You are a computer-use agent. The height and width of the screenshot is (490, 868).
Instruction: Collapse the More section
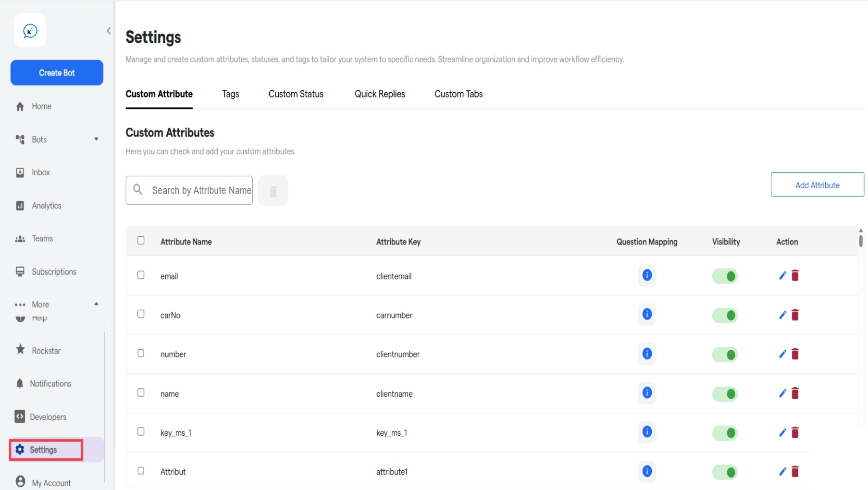[96, 304]
